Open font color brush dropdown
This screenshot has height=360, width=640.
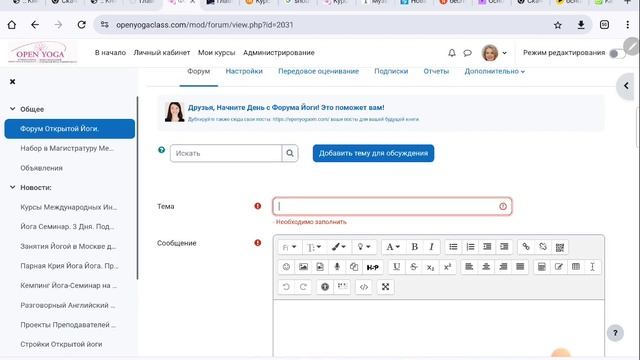[x=338, y=247]
